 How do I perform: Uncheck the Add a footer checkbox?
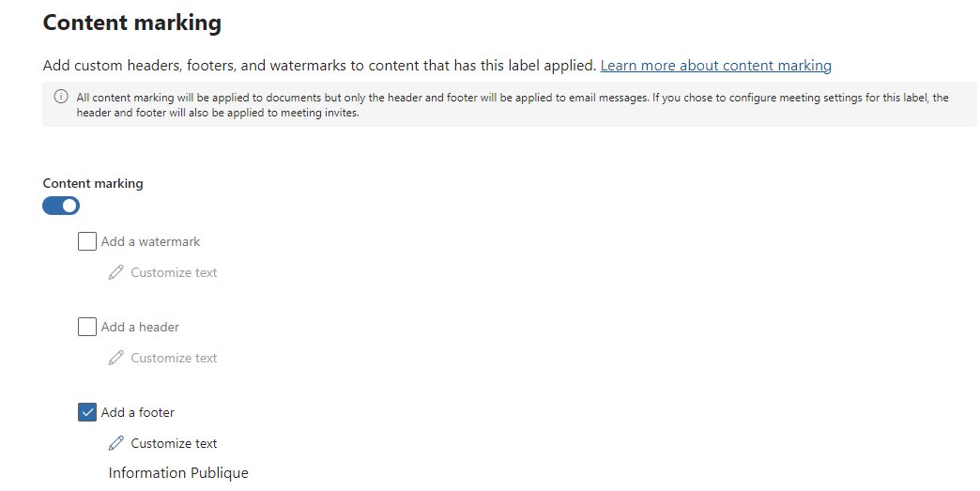point(87,413)
